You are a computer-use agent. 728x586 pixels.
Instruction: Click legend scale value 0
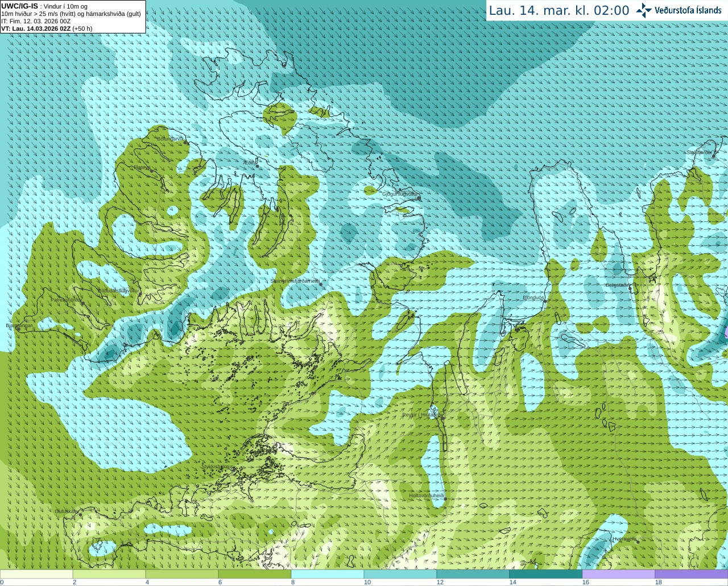(2, 582)
